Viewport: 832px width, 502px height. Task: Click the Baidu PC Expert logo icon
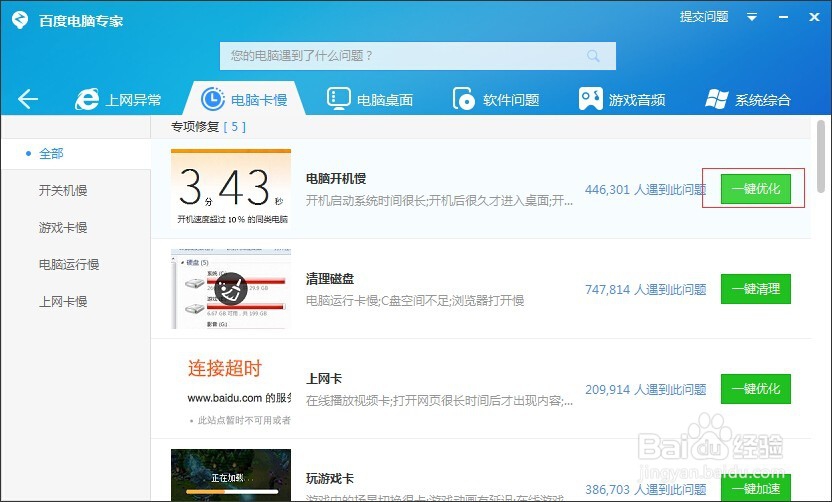20,20
